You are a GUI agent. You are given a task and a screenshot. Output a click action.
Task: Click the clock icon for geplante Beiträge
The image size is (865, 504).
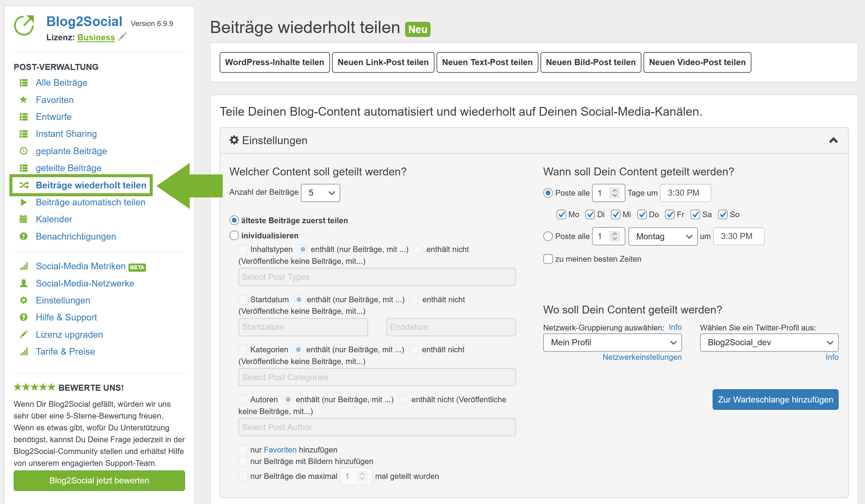point(23,151)
